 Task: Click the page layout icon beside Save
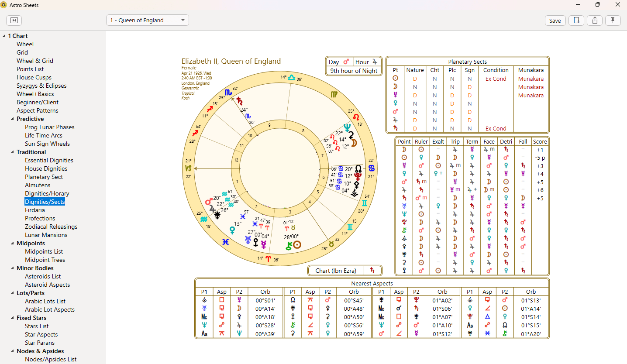point(576,21)
